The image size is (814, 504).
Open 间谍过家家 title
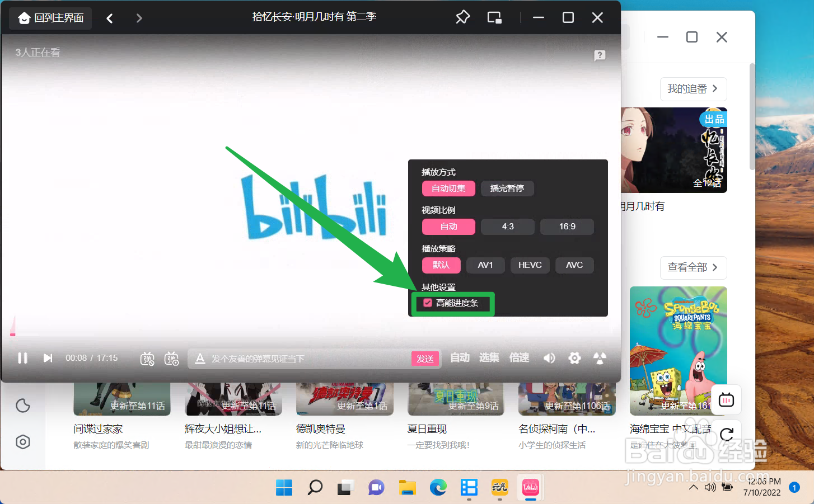[x=98, y=429]
